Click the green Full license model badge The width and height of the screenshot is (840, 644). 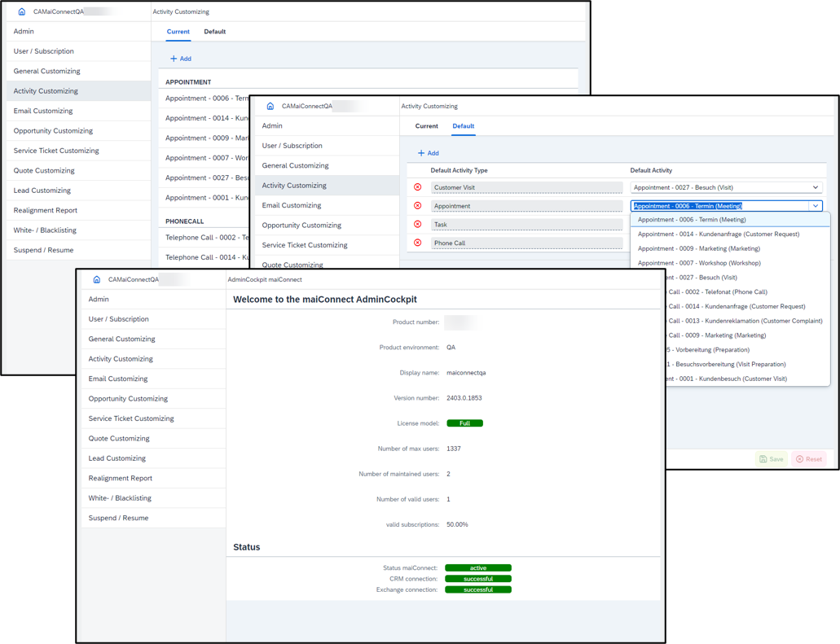coord(464,423)
